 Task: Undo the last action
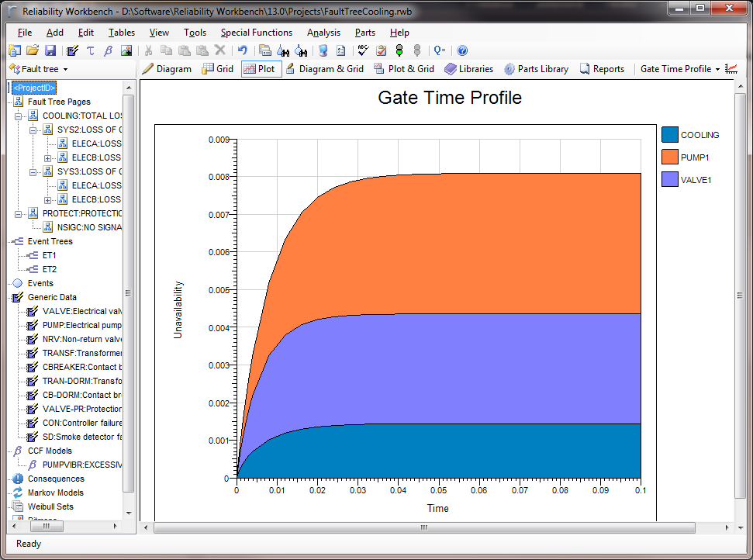(x=243, y=50)
